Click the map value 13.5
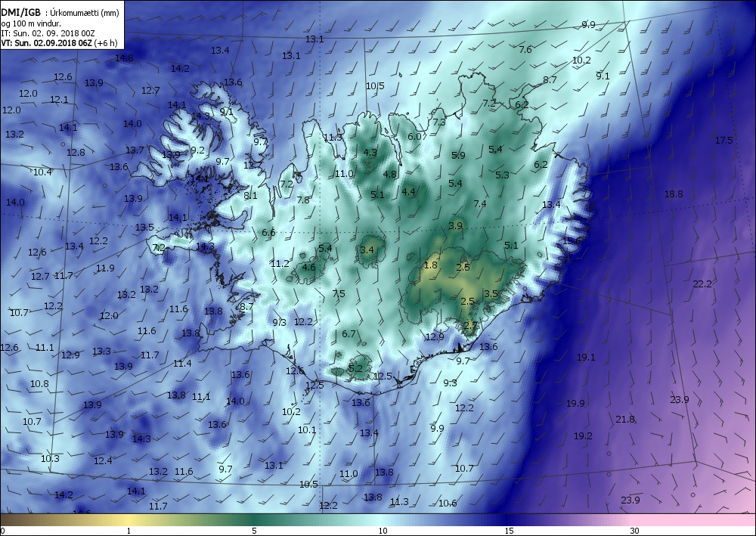The height and width of the screenshot is (536, 756). click(x=144, y=227)
